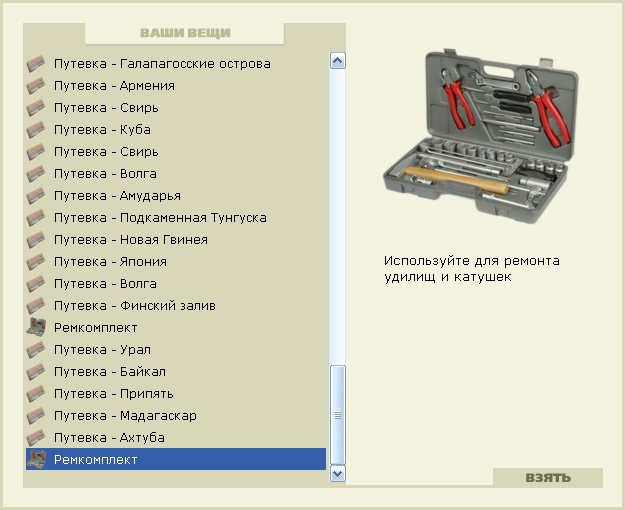Click the toolbox icon of the unselected Ремкомплект
625x510 pixels.
tap(36, 328)
